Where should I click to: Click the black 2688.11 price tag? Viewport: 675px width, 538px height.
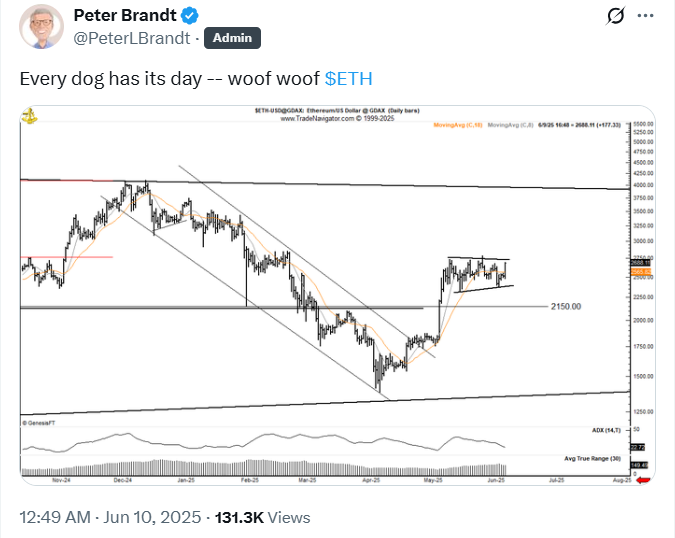point(641,263)
